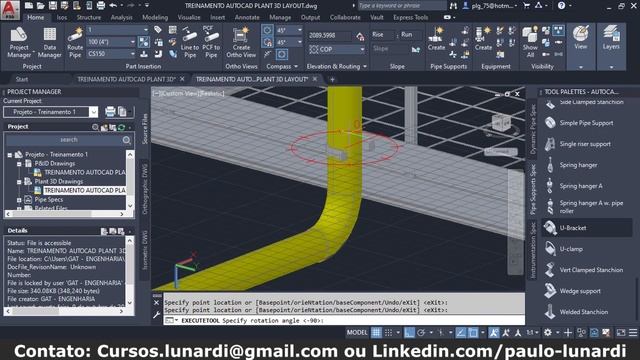
Task: Open the status bar customization menu
Action: point(633,333)
